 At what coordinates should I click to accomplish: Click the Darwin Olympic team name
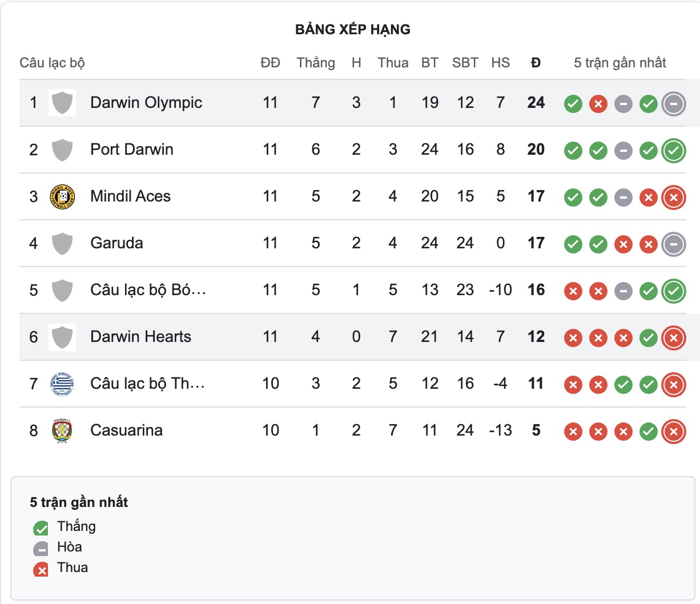146,103
